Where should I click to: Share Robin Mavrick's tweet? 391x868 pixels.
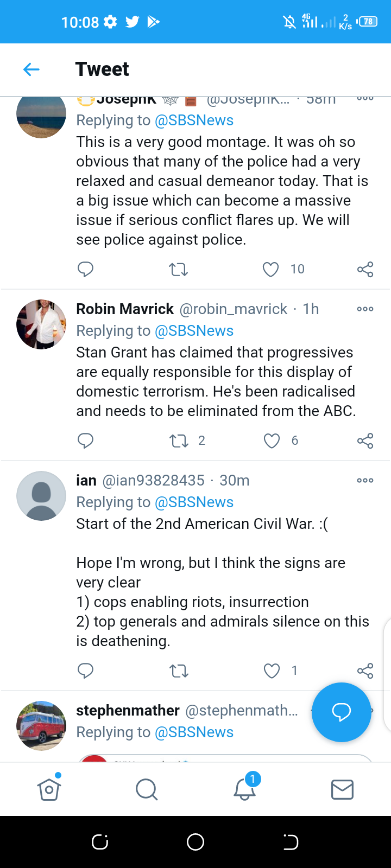365,441
